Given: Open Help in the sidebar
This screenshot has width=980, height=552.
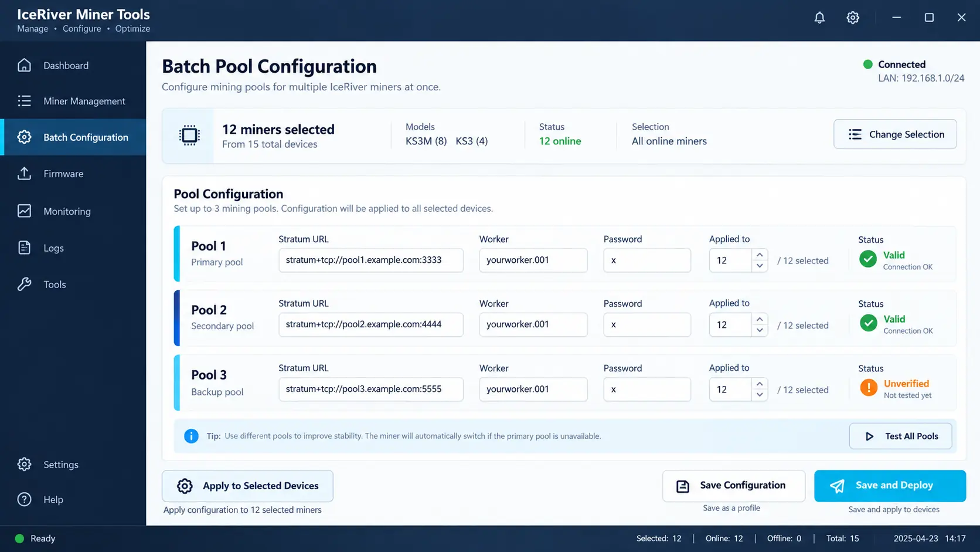Looking at the screenshot, I should coord(73,500).
